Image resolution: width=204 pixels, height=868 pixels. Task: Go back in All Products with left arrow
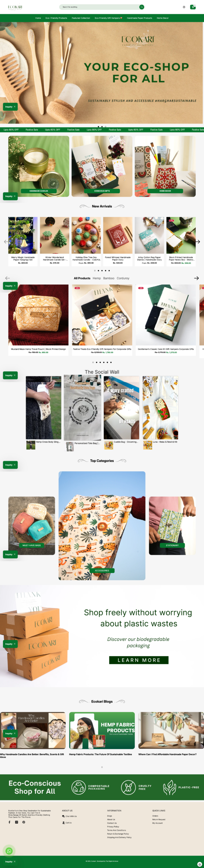point(7,278)
